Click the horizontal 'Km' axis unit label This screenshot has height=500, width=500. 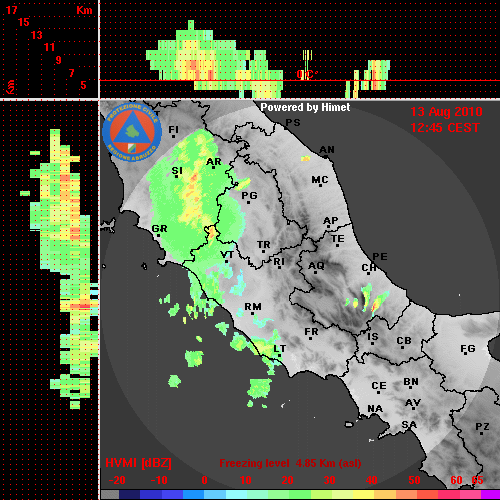(84, 10)
